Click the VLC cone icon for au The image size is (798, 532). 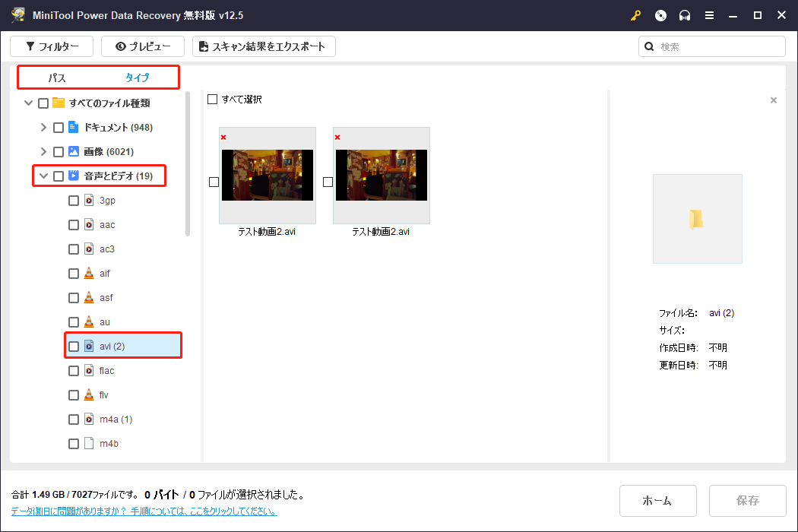(x=89, y=321)
